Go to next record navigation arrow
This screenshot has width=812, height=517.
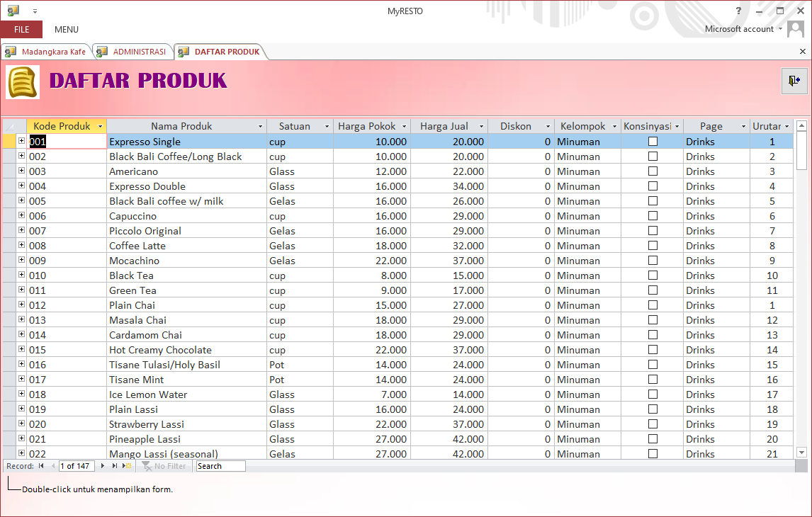(103, 466)
